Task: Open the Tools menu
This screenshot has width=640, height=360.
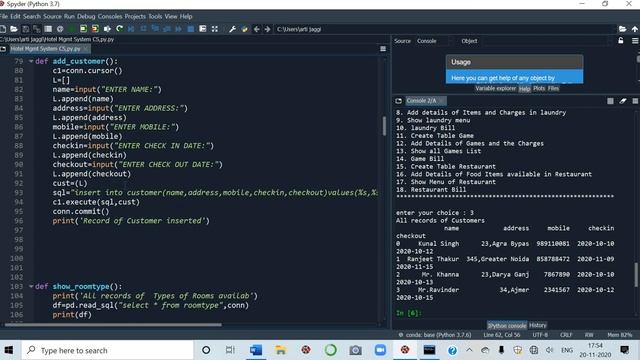Action: pyautogui.click(x=155, y=16)
